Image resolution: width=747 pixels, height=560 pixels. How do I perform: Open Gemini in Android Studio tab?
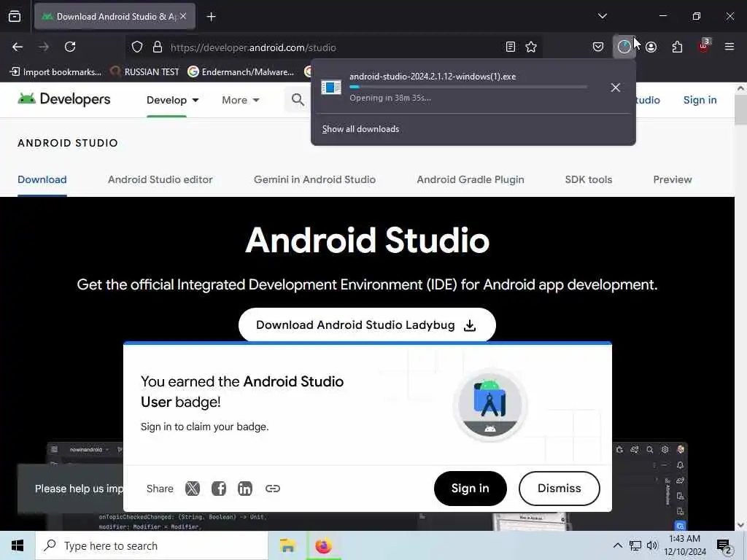coord(314,179)
